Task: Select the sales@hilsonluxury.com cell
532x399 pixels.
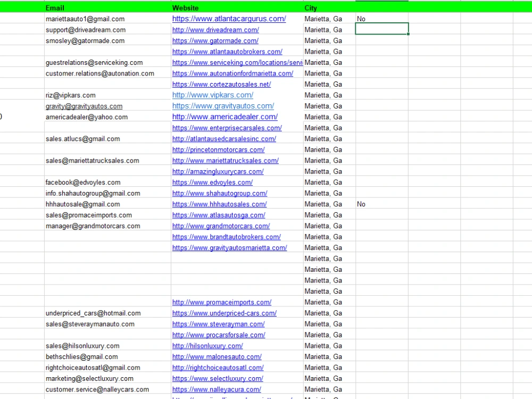Action: point(107,346)
